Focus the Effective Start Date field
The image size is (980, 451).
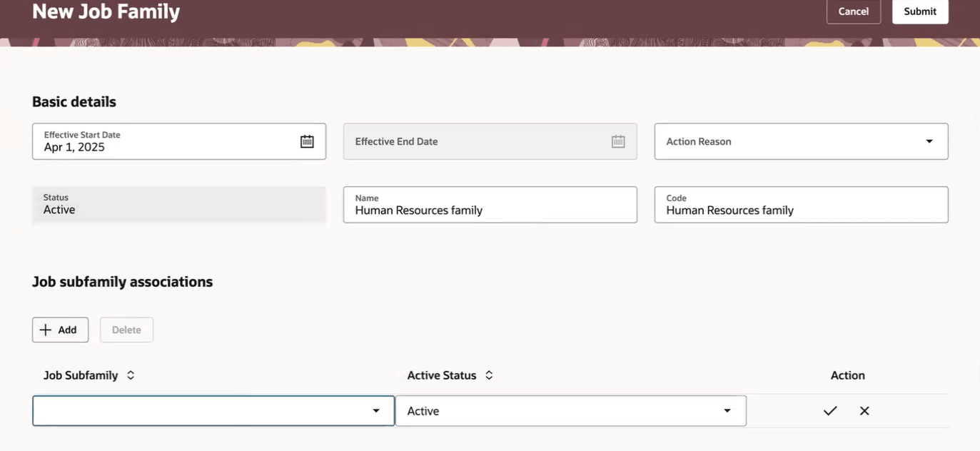[x=179, y=141]
